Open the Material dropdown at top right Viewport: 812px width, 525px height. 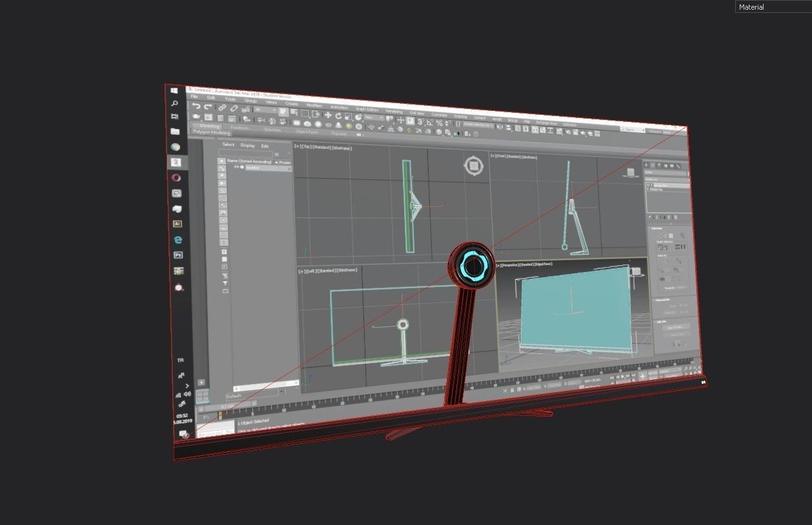click(773, 7)
